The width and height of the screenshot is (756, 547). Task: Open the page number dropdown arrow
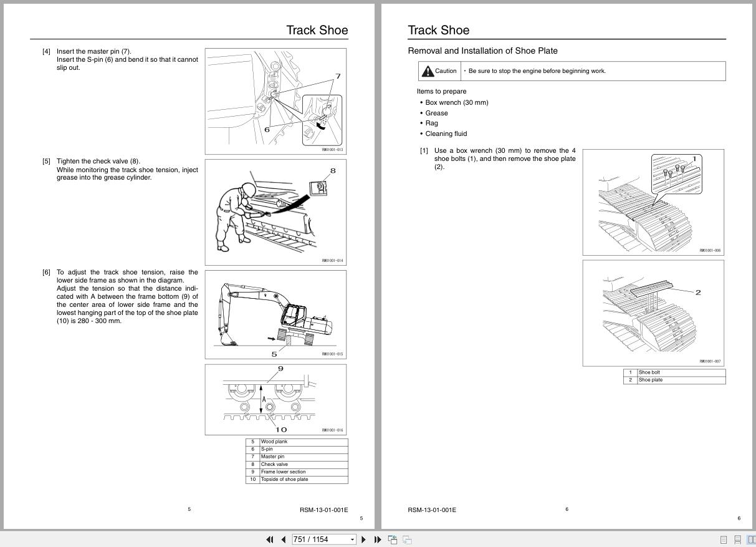tap(352, 540)
